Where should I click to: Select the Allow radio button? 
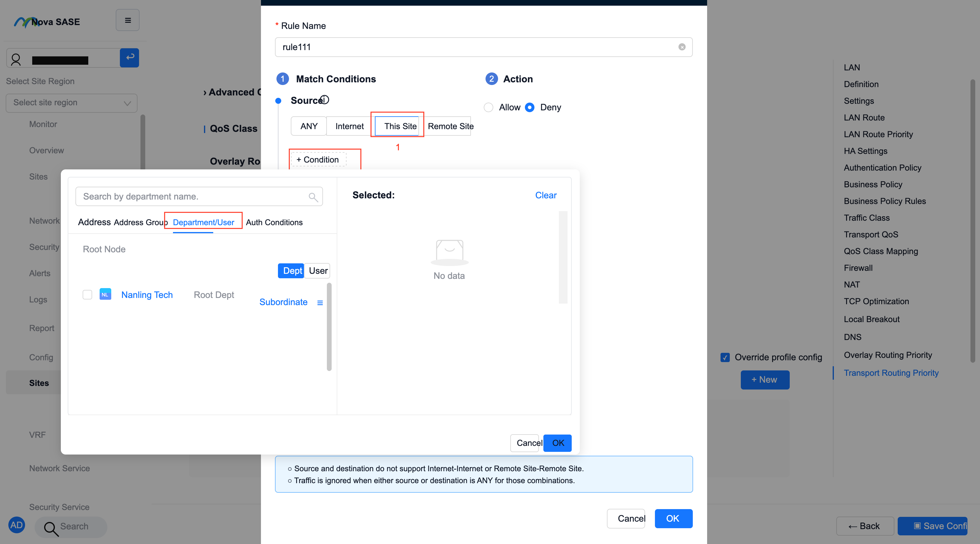point(489,107)
